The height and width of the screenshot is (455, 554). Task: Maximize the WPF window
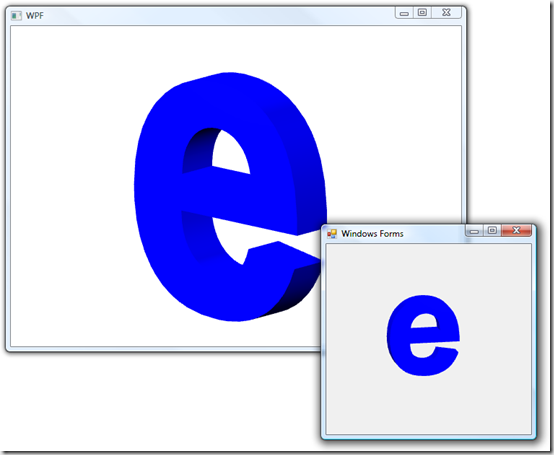(422, 13)
